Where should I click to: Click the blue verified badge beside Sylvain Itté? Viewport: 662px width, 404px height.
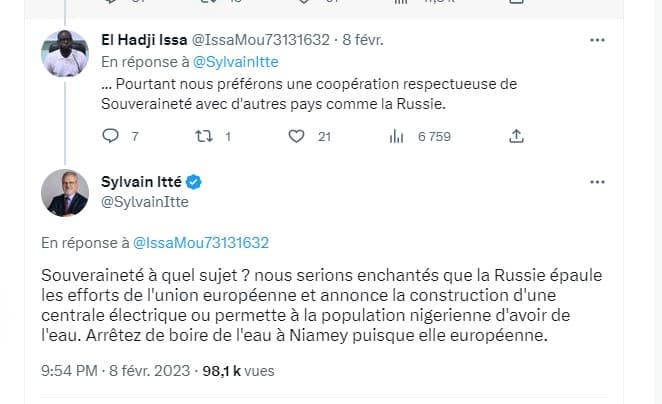point(196,182)
